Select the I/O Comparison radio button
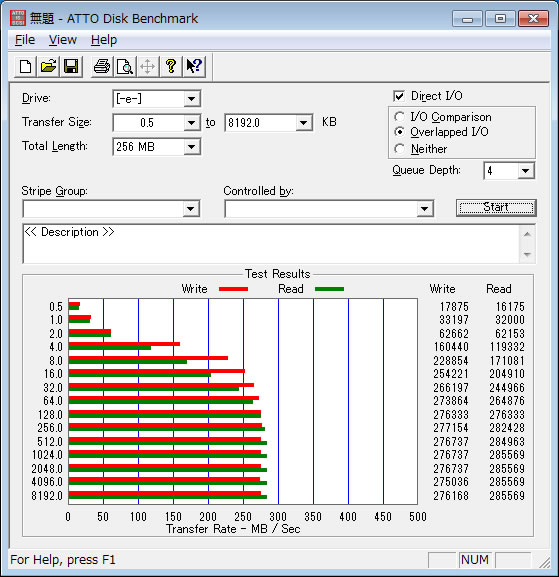The height and width of the screenshot is (577, 559). click(399, 117)
